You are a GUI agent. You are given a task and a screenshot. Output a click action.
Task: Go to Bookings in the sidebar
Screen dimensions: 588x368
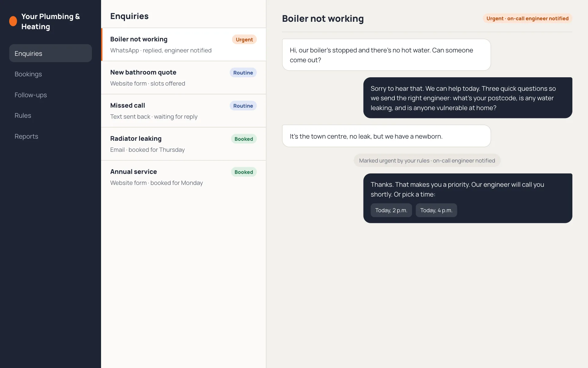[51, 74]
